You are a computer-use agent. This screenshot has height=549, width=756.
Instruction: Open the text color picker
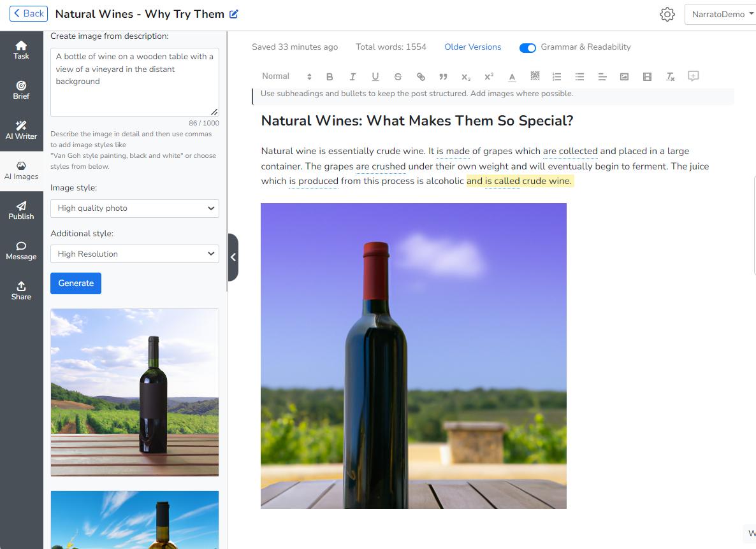point(512,76)
